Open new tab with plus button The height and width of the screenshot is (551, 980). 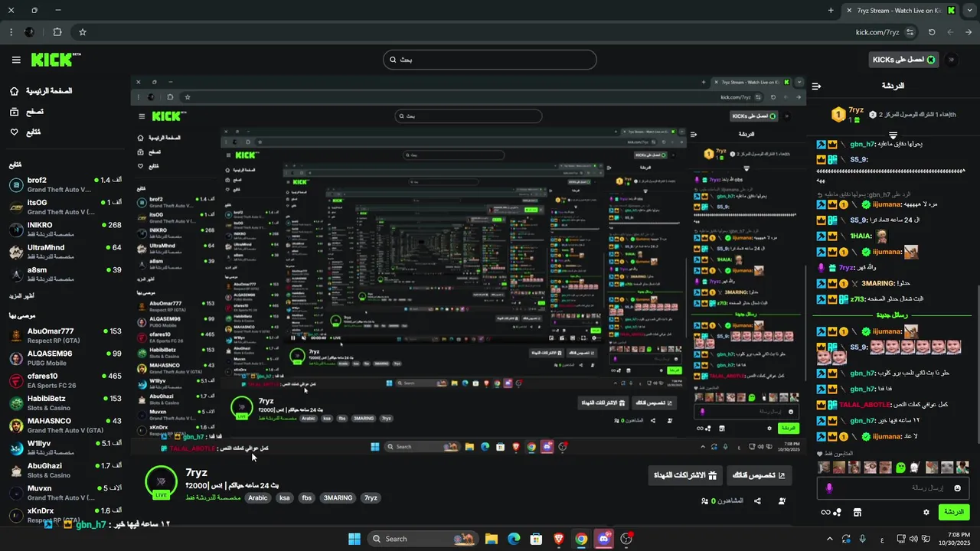tap(831, 11)
